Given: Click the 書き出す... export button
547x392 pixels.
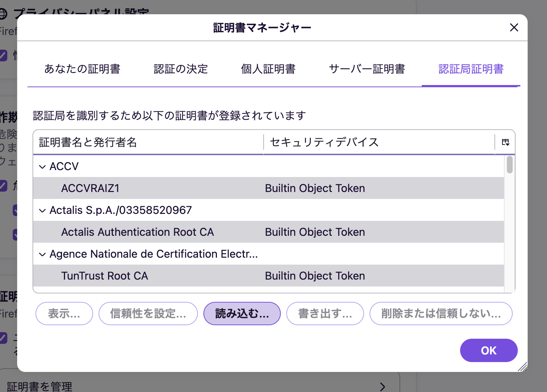Looking at the screenshot, I should (325, 314).
